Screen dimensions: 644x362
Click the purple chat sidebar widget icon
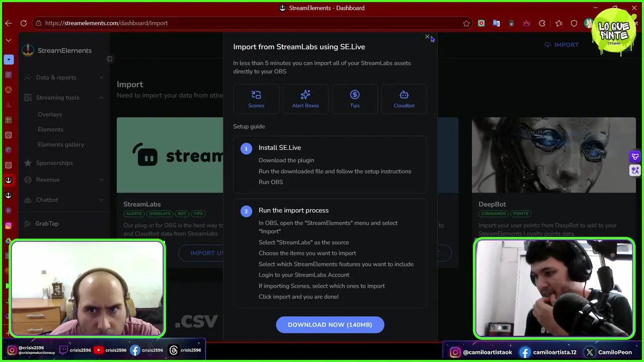pos(635,157)
